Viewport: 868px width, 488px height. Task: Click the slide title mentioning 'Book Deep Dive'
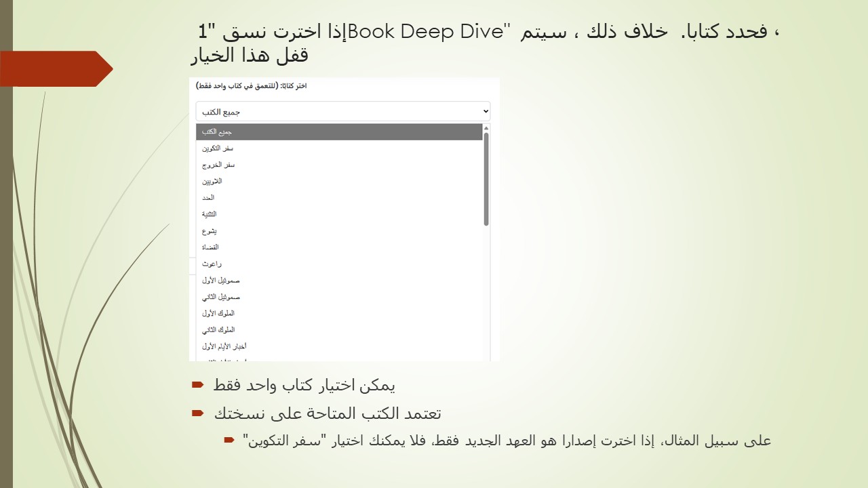tap(485, 42)
